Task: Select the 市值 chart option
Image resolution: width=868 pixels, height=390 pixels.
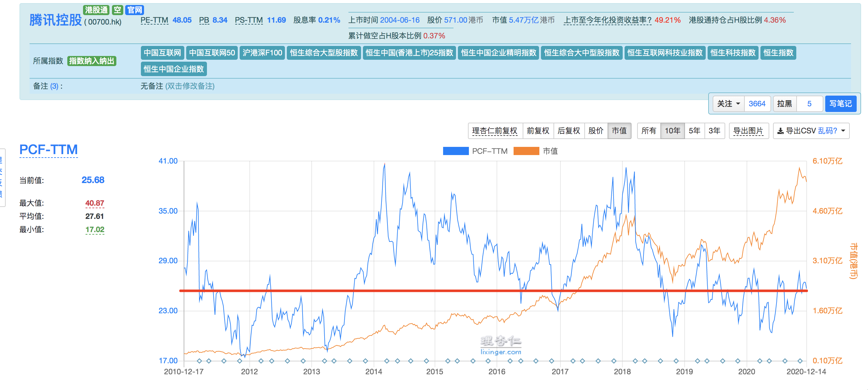Action: [x=619, y=131]
